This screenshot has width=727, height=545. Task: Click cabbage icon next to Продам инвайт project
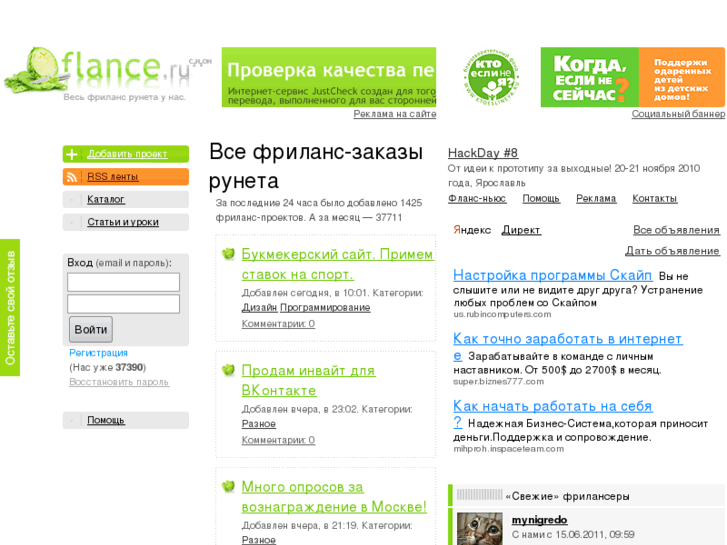click(228, 370)
